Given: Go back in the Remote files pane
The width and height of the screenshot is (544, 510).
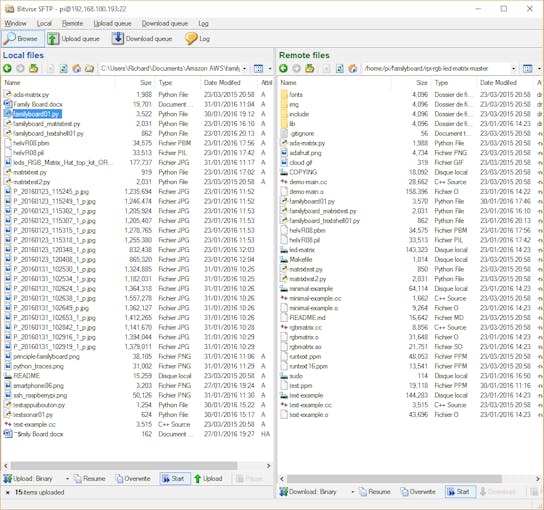Looking at the screenshot, I should click(x=283, y=68).
